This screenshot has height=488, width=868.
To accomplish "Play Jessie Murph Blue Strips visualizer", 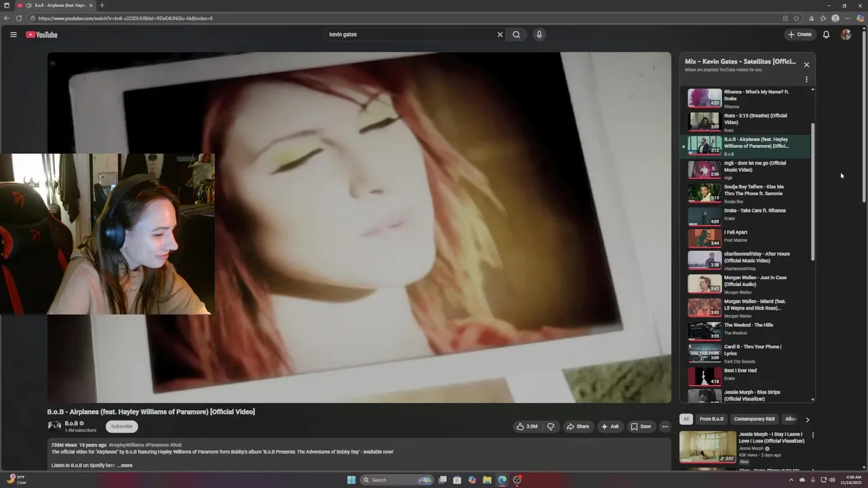I will [x=745, y=395].
